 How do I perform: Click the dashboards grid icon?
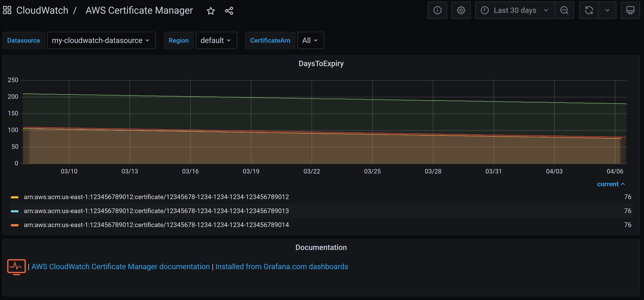pyautogui.click(x=7, y=10)
